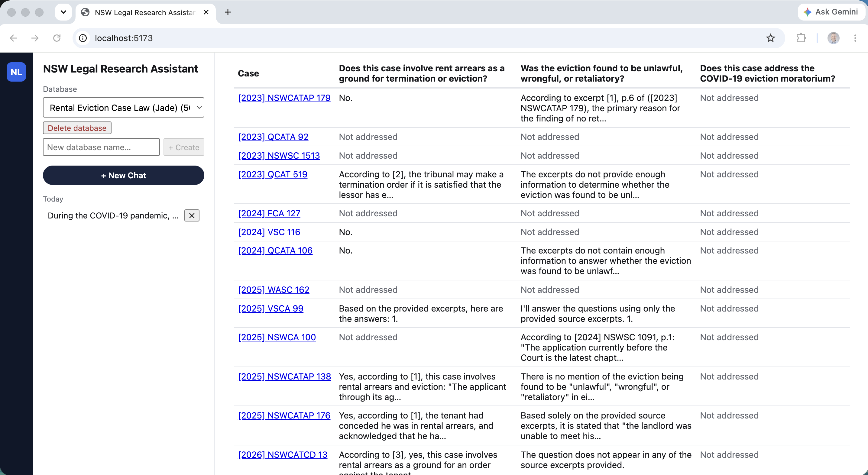Click the 'Case' column header

point(248,73)
